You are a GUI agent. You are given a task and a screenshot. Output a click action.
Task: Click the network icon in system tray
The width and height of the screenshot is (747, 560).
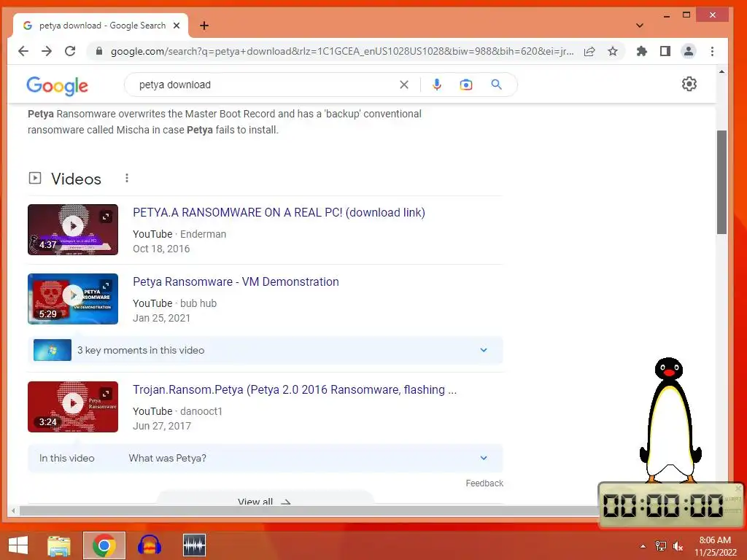tap(660, 546)
